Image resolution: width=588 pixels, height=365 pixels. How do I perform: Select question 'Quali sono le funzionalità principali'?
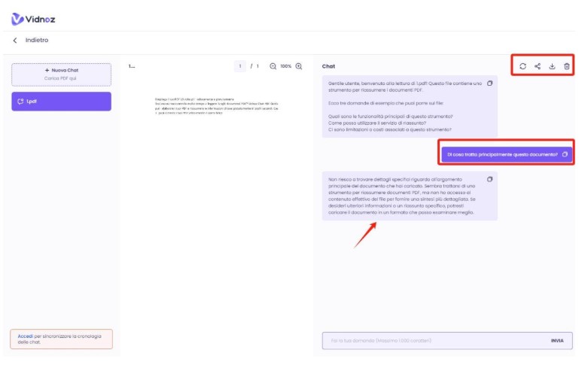click(391, 117)
